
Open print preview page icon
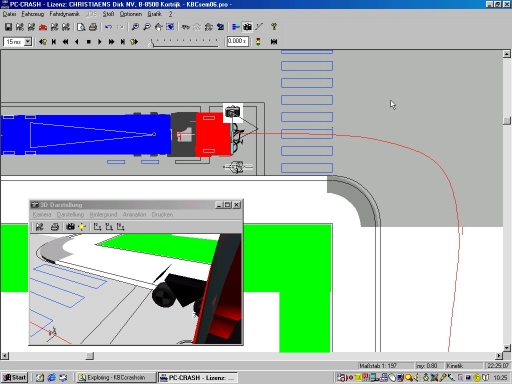tap(81, 27)
